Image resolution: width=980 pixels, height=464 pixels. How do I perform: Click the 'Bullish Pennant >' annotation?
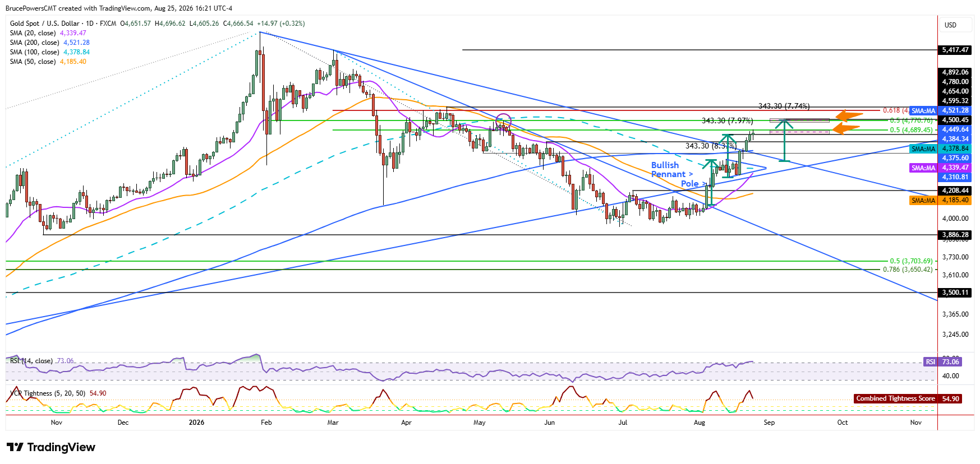(671, 170)
